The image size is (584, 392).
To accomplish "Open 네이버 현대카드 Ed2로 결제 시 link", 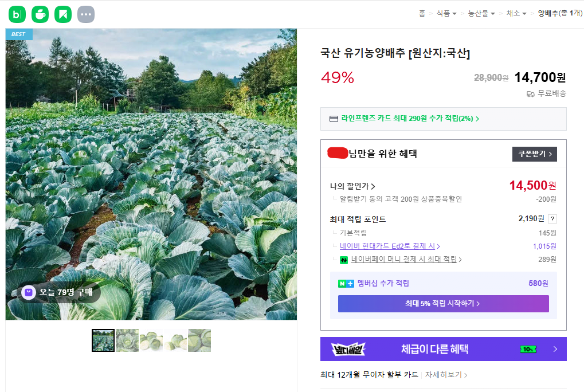I will [x=390, y=246].
